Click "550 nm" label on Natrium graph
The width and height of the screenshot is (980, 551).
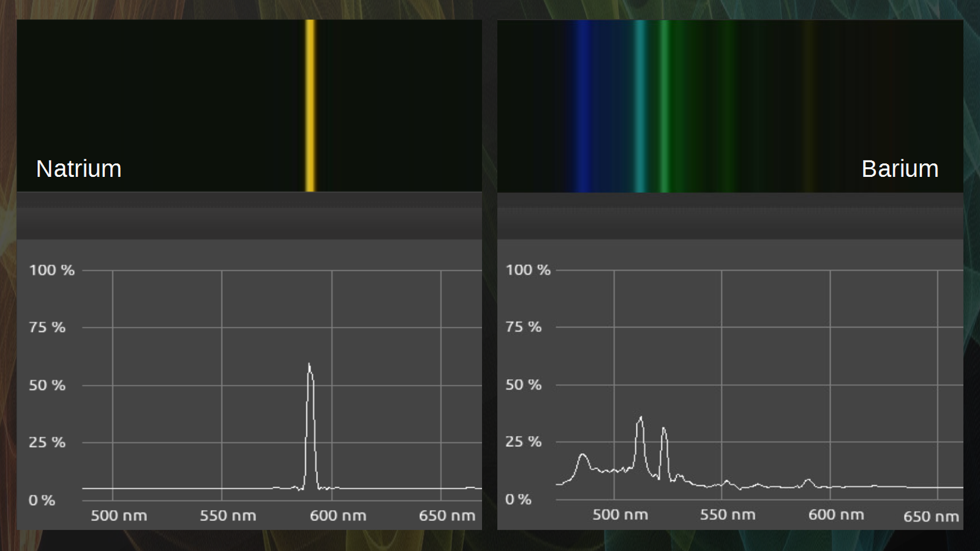(x=228, y=515)
